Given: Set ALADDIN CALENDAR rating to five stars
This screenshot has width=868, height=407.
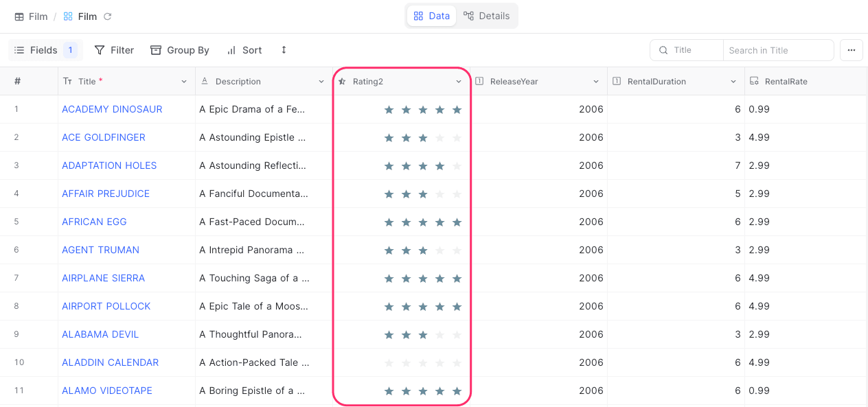Looking at the screenshot, I should 457,362.
